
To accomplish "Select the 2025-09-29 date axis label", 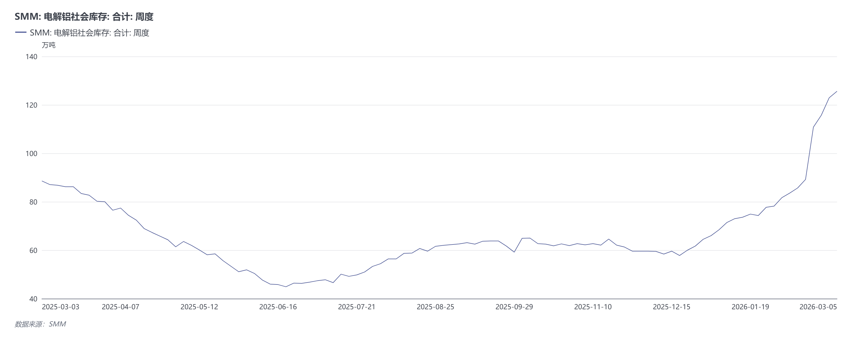I will click(514, 307).
